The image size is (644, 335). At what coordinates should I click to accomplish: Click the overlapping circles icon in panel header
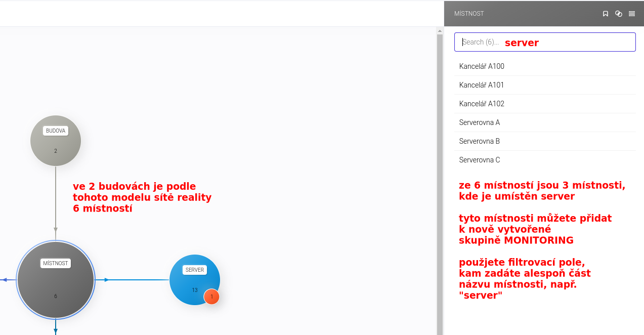coord(618,14)
